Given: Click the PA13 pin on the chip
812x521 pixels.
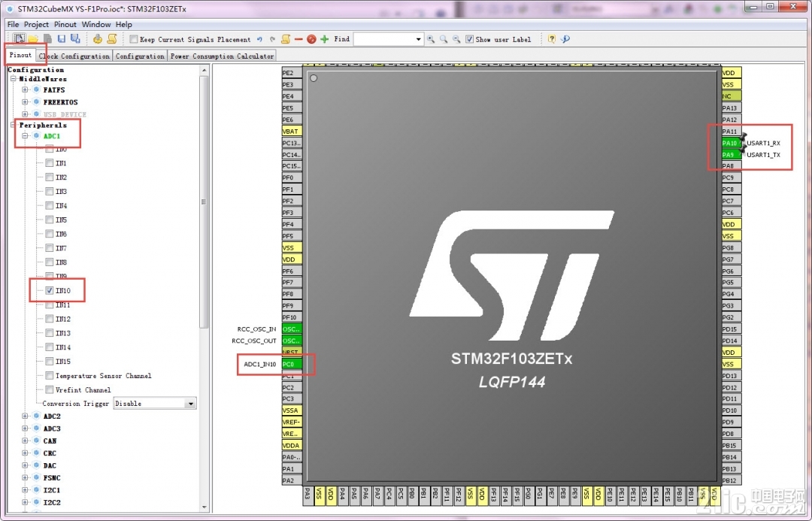Looking at the screenshot, I should pyautogui.click(x=732, y=108).
